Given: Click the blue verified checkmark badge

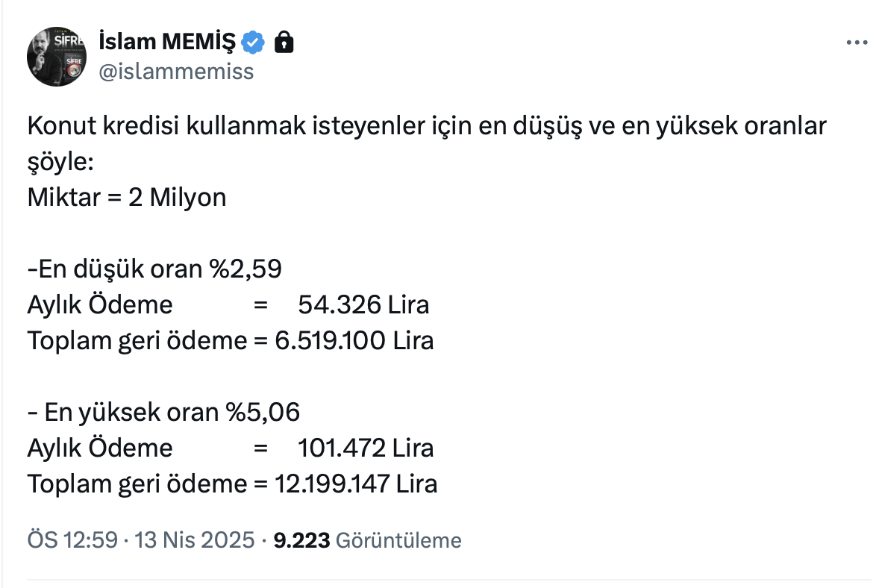Looking at the screenshot, I should (x=254, y=43).
